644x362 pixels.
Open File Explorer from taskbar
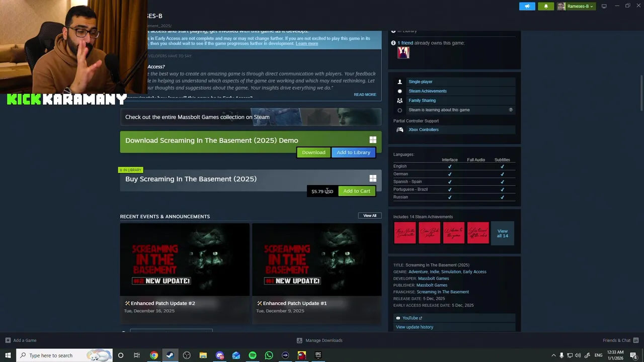pyautogui.click(x=203, y=355)
